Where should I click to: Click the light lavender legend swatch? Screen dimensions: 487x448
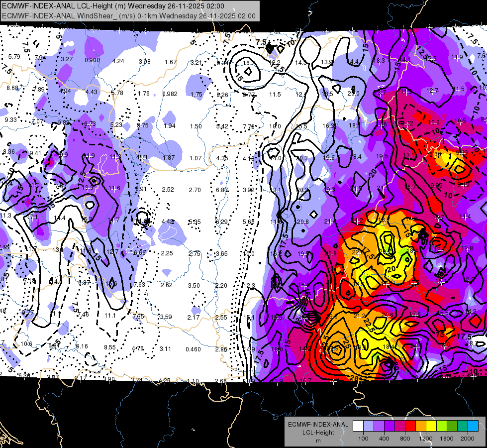coord(369,426)
